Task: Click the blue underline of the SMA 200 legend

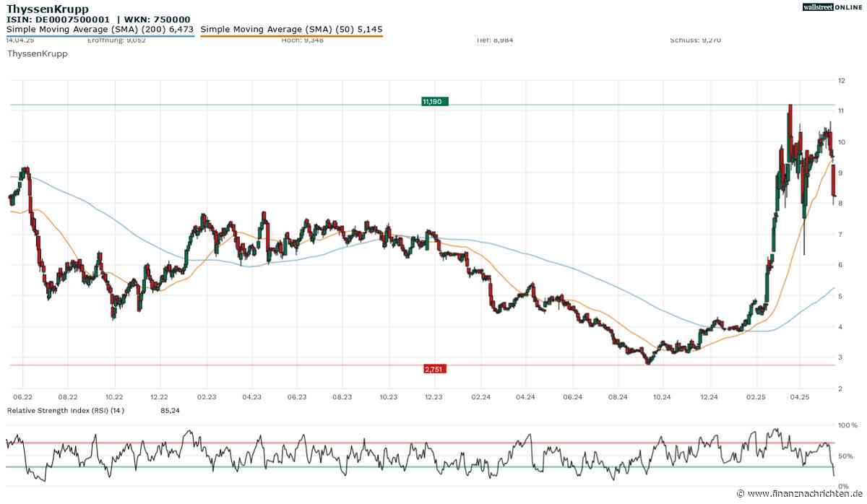Action: 100,36
